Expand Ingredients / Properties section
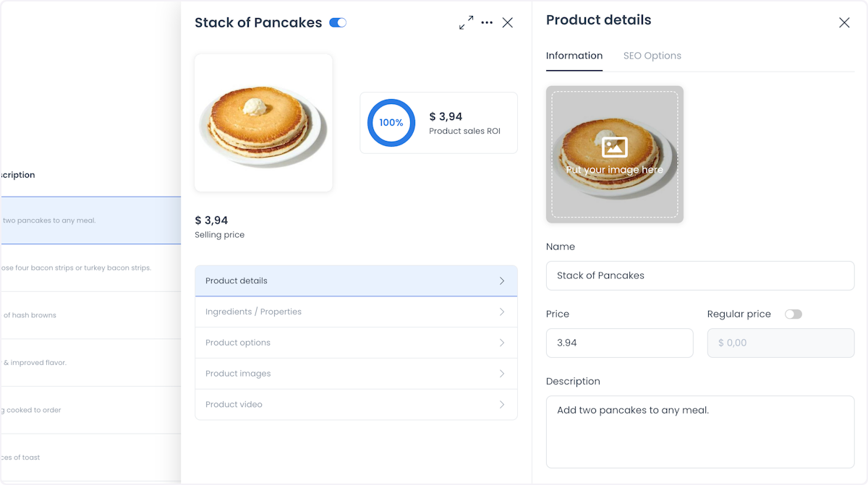Image resolution: width=868 pixels, height=485 pixels. (x=356, y=312)
